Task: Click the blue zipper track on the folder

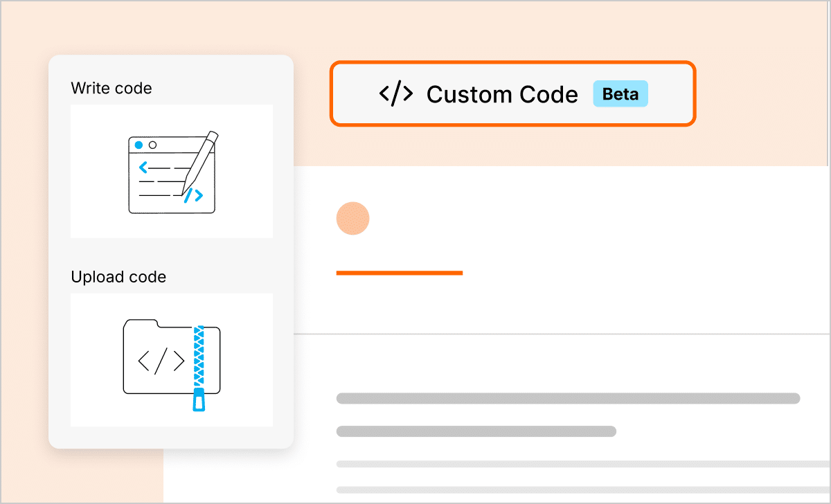Action: click(199, 353)
